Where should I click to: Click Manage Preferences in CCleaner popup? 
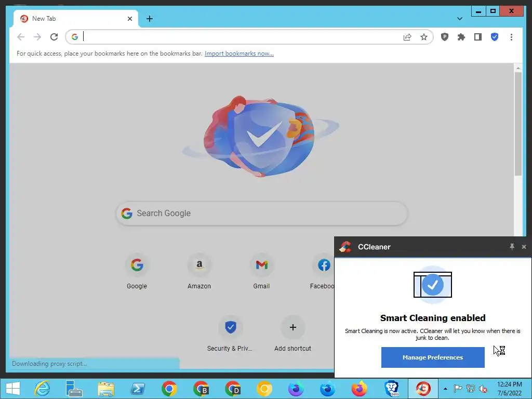(433, 357)
